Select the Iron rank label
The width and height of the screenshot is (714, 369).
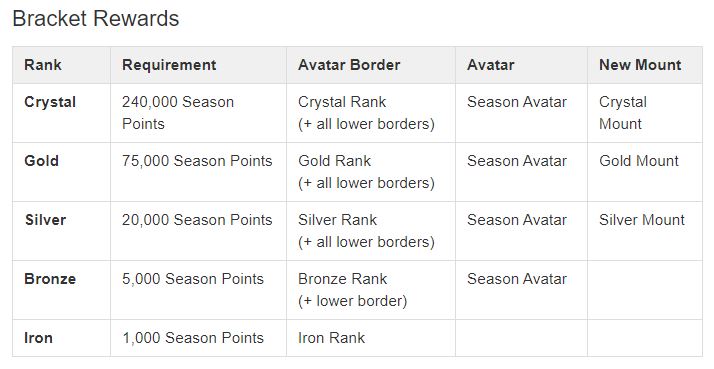[38, 338]
